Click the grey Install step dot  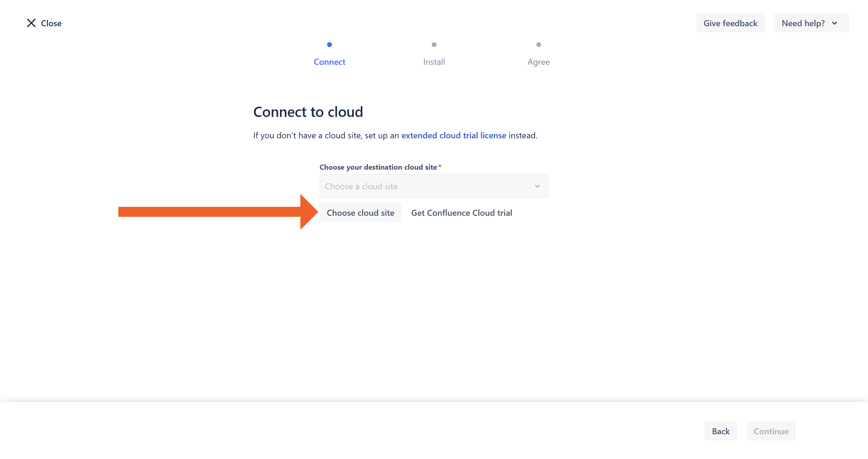click(x=434, y=44)
